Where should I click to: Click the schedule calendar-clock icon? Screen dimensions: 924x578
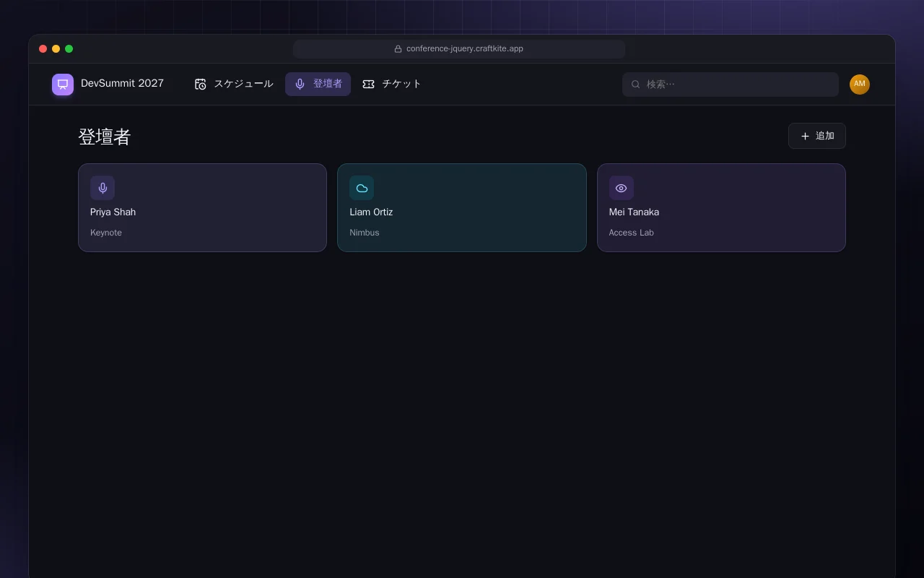(x=201, y=84)
